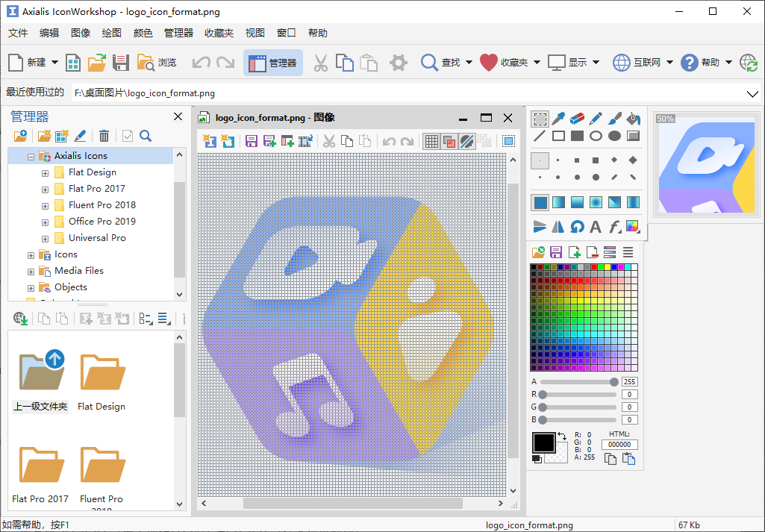Select the line drawing tool
Screen dimensions: 765x532
click(x=540, y=136)
